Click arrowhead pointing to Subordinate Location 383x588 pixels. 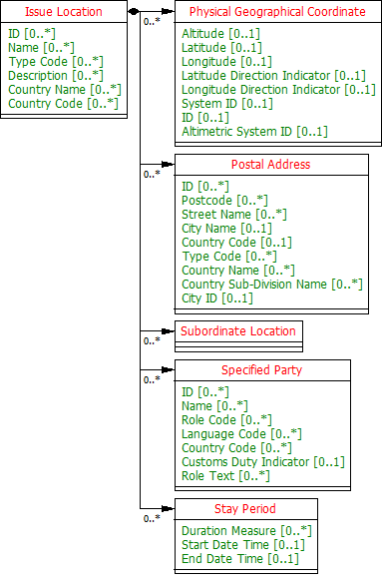(x=169, y=331)
